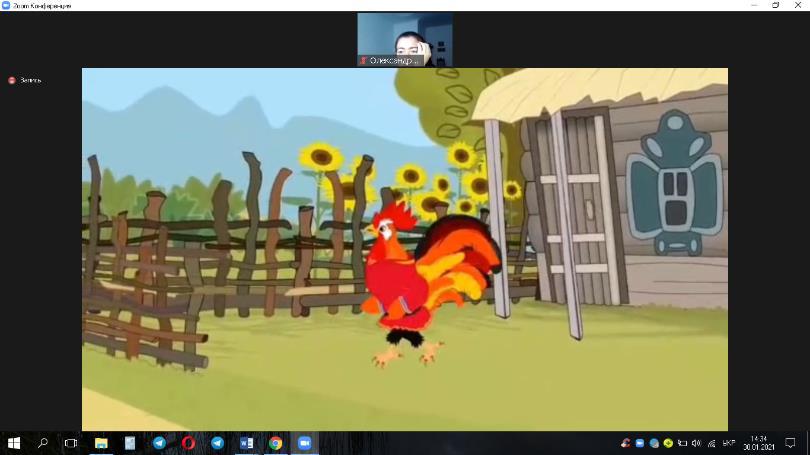Viewport: 810px width, 455px height.
Task: Open taskbar search magnifier
Action: point(43,442)
